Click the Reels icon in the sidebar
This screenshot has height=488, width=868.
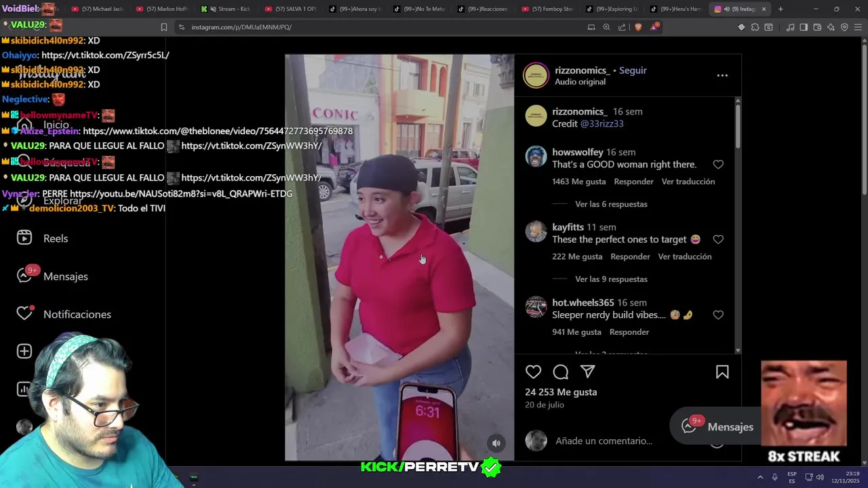[24, 237]
